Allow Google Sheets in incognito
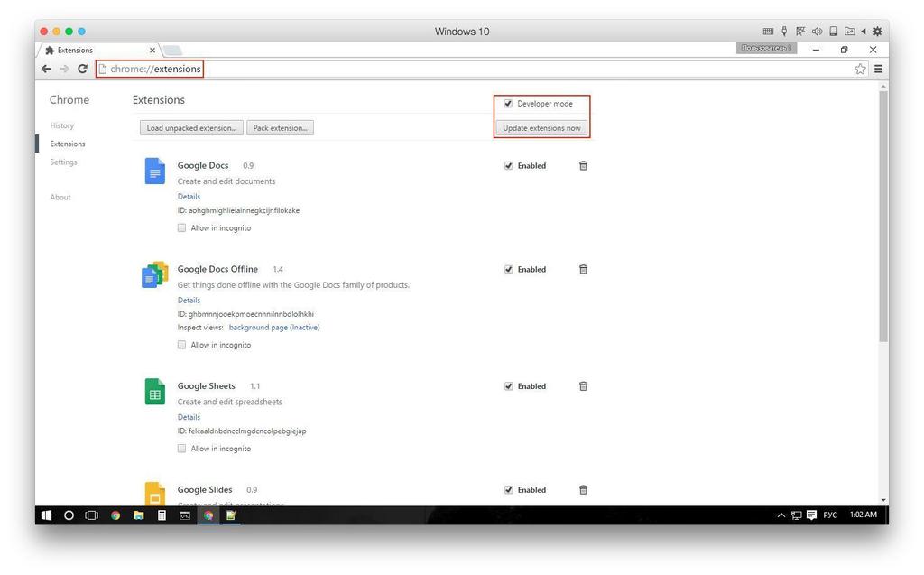Image resolution: width=924 pixels, height=575 pixels. (x=181, y=449)
